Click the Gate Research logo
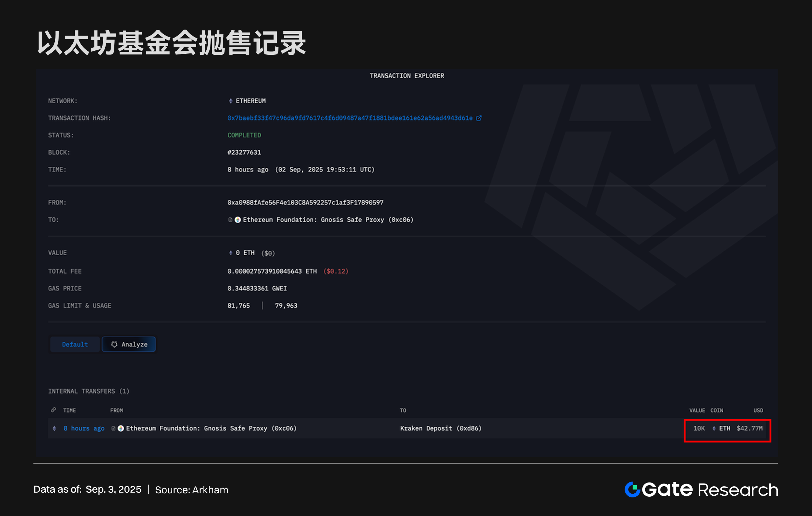 click(701, 490)
